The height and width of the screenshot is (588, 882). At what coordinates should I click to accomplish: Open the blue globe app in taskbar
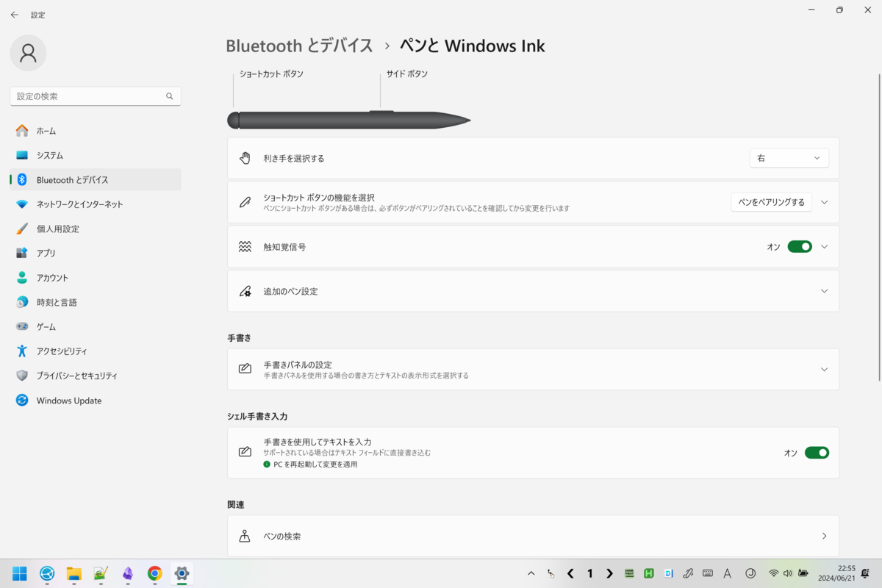pos(47,573)
